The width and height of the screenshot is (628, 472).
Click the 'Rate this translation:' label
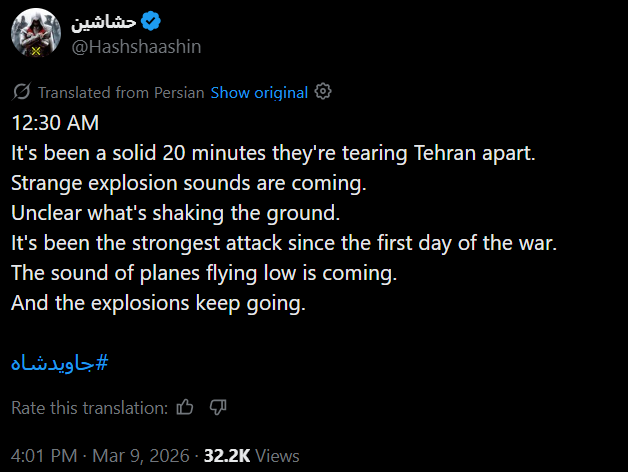(x=90, y=408)
